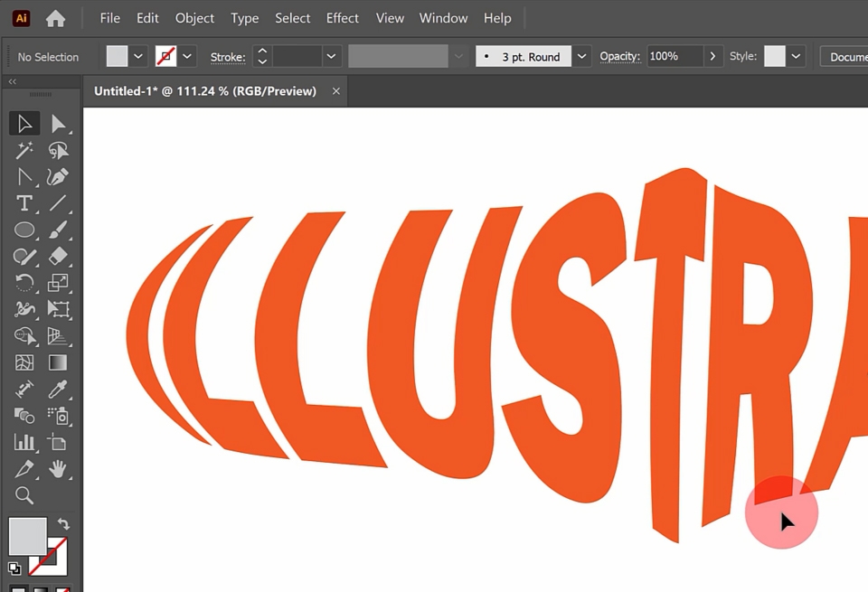
Task: Expand the fill color dropdown arrow
Action: pyautogui.click(x=138, y=56)
